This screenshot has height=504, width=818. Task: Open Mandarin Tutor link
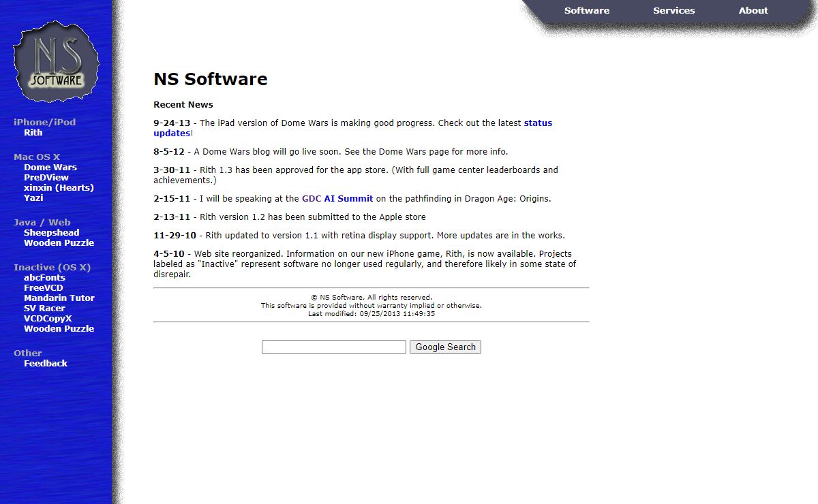pos(59,298)
